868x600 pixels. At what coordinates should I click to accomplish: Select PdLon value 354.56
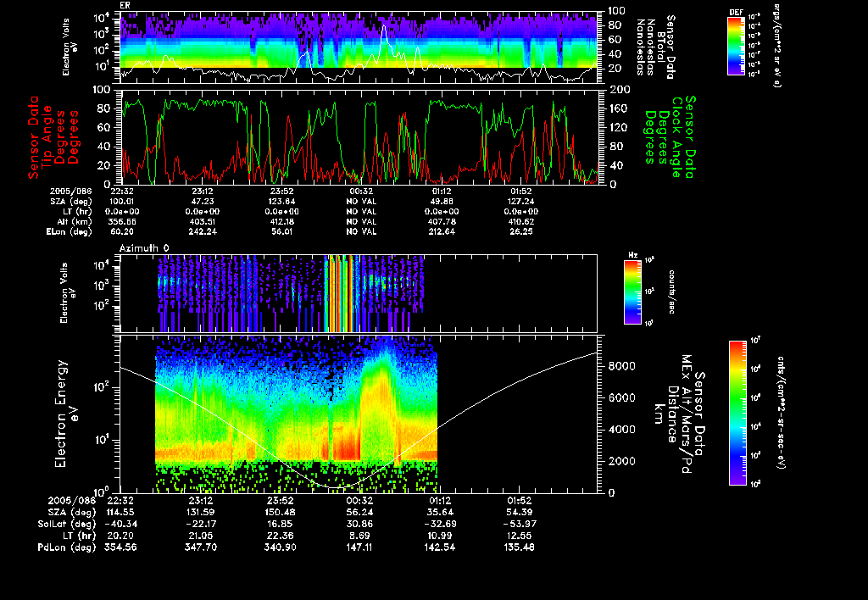pyautogui.click(x=120, y=547)
